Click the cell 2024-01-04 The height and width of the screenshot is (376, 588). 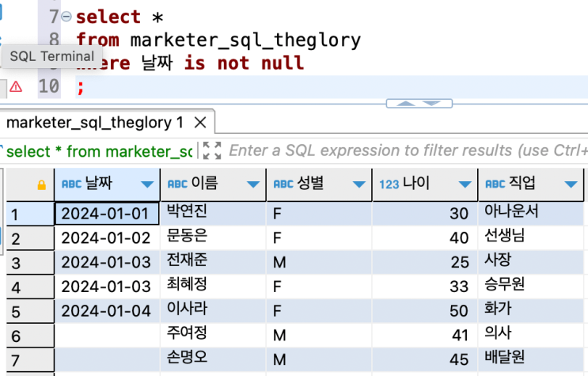pos(108,311)
